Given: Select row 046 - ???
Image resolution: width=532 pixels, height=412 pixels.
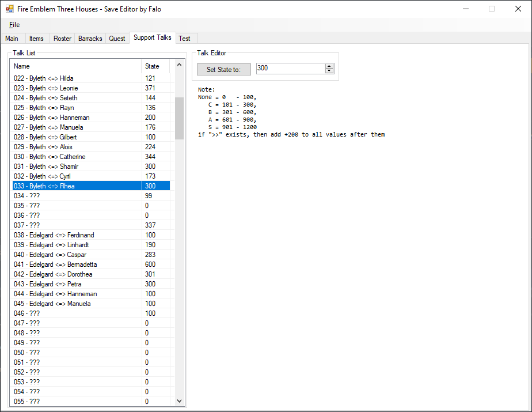Looking at the screenshot, I should tap(92, 313).
